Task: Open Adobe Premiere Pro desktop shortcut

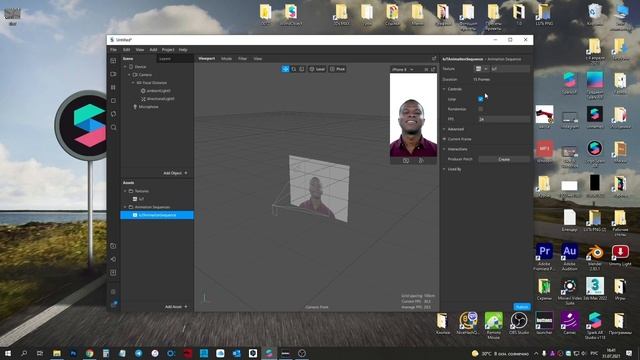Action: point(544,257)
